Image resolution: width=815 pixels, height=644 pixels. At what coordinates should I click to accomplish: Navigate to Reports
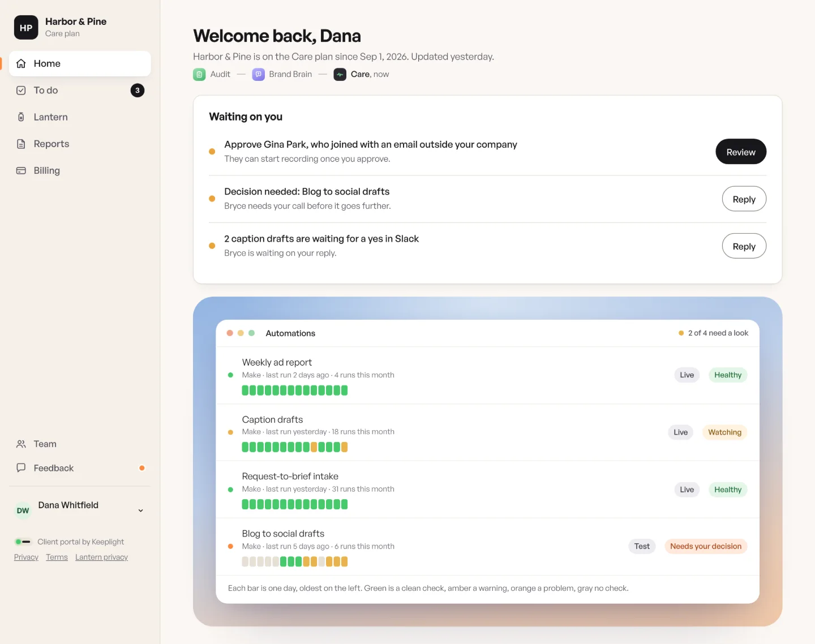click(x=80, y=144)
